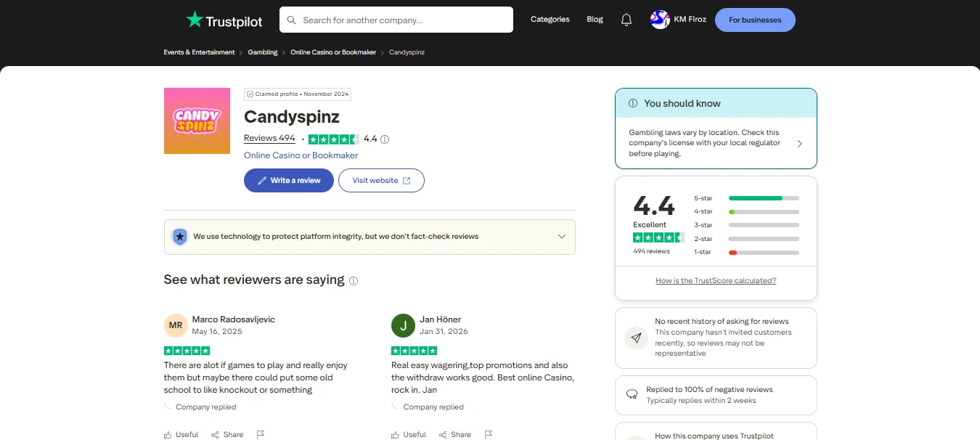
Task: Share Marco Radosavljevic's review
Action: tap(227, 434)
